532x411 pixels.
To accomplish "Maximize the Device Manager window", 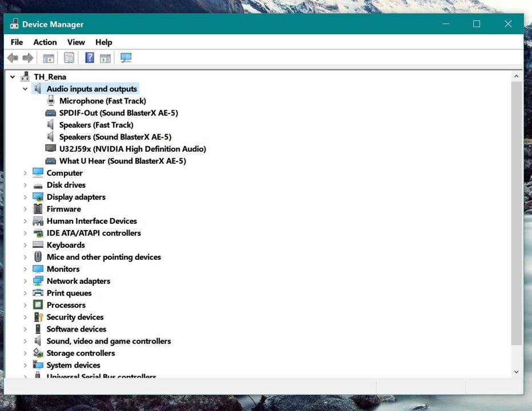I will 477,24.
